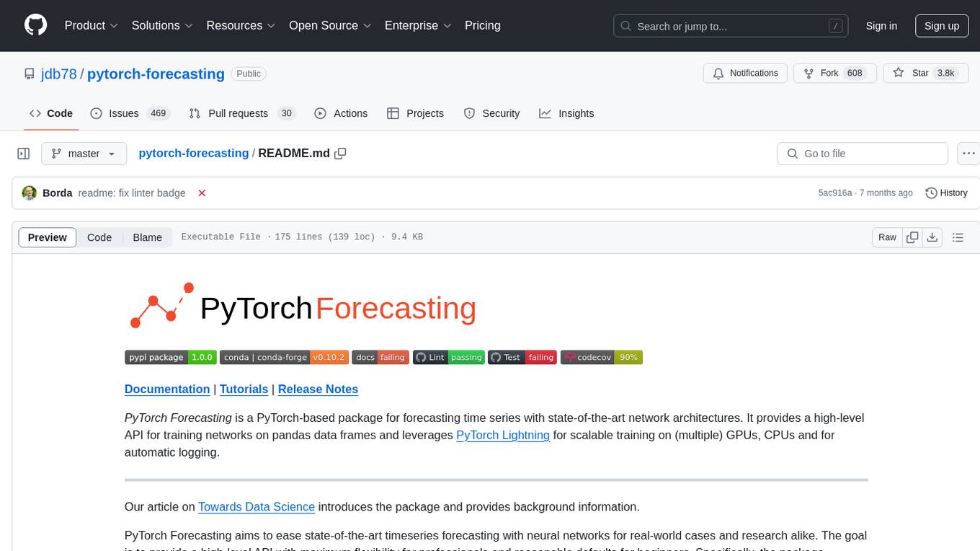The image size is (980, 551).
Task: Switch to the Code tab
Action: click(51, 113)
